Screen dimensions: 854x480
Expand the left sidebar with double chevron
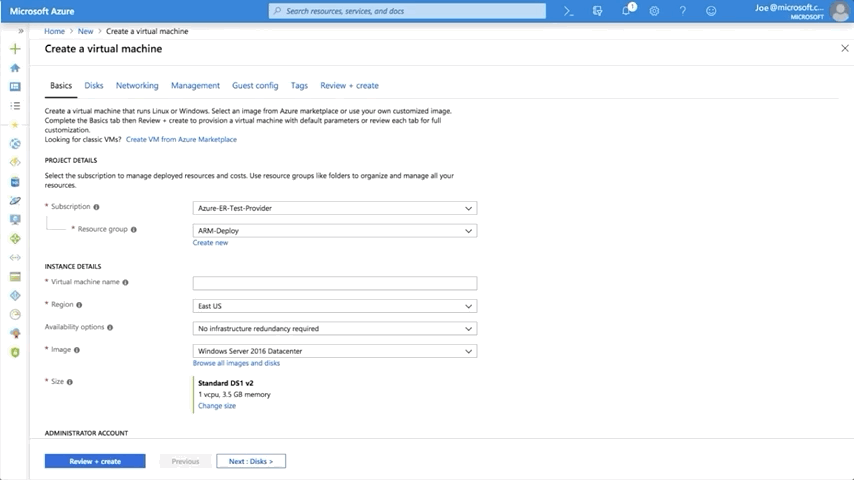pyautogui.click(x=21, y=31)
